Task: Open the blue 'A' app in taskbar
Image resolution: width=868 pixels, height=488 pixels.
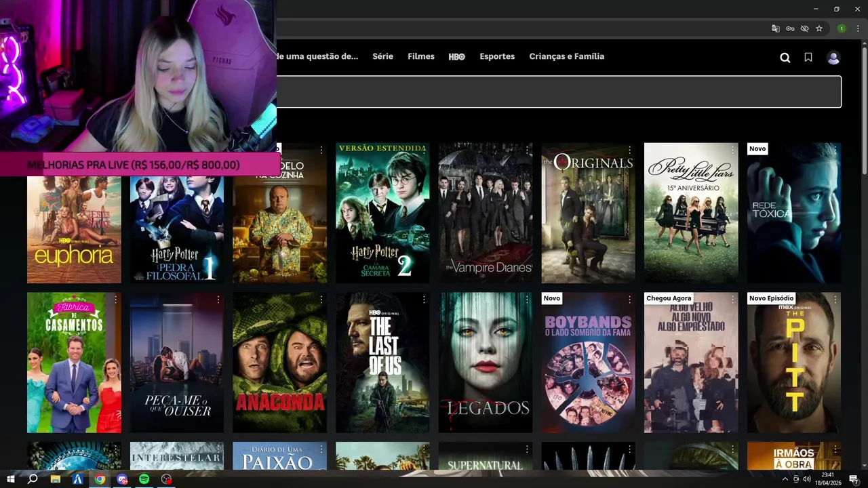Action: pos(78,479)
